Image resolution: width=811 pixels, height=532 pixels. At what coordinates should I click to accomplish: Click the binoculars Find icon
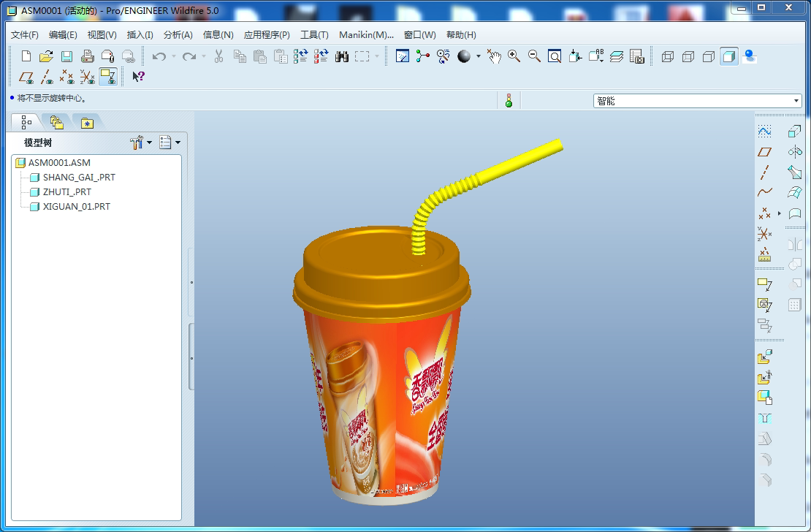tap(342, 56)
